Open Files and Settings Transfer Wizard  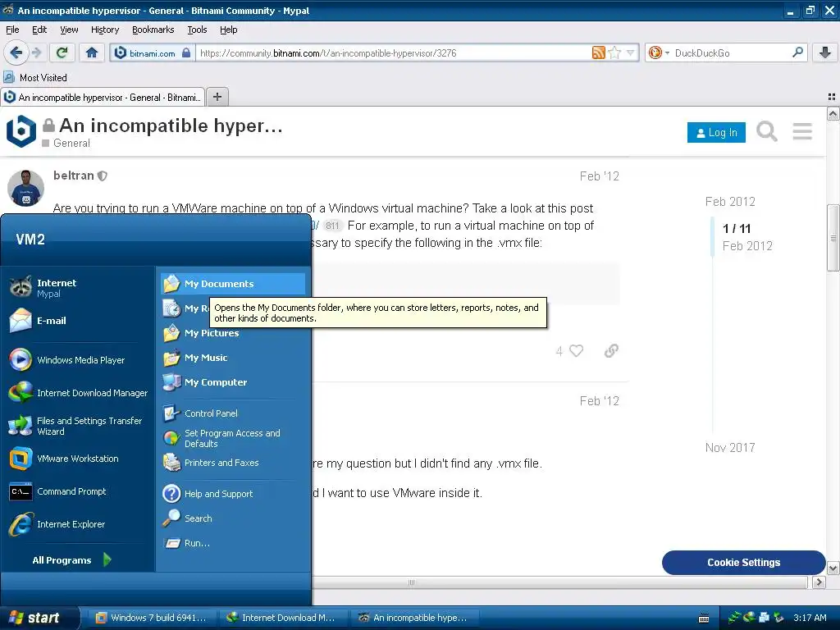coord(80,426)
